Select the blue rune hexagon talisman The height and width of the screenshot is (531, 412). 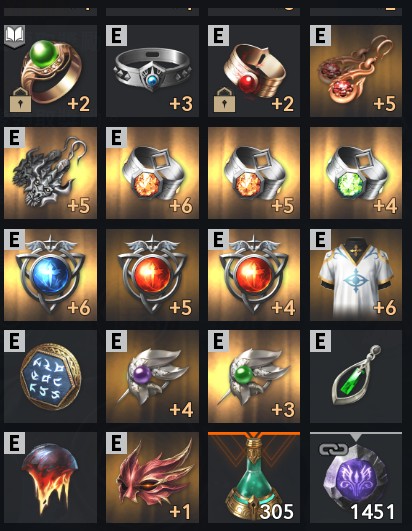tap(50, 377)
